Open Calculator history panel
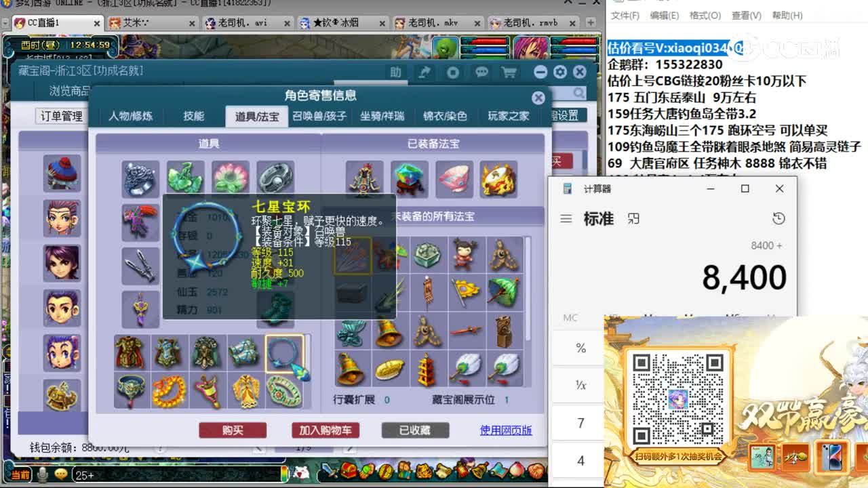The height and width of the screenshot is (488, 868). pos(778,218)
